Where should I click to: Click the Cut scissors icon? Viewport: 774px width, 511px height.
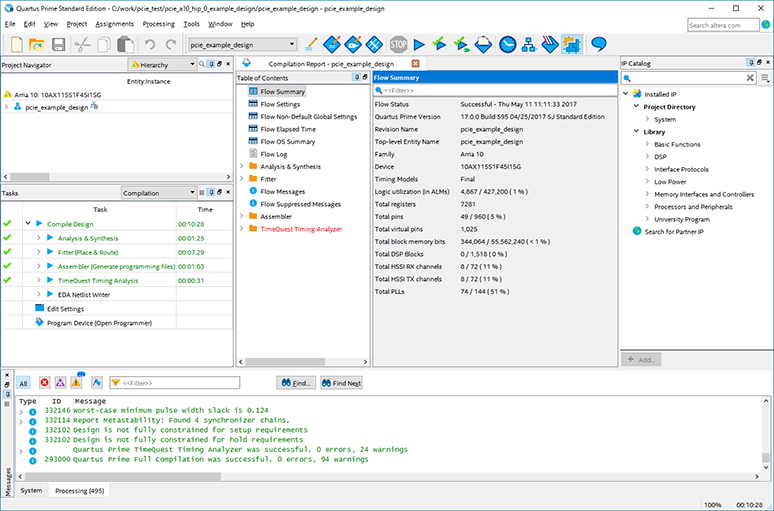pyautogui.click(x=82, y=44)
